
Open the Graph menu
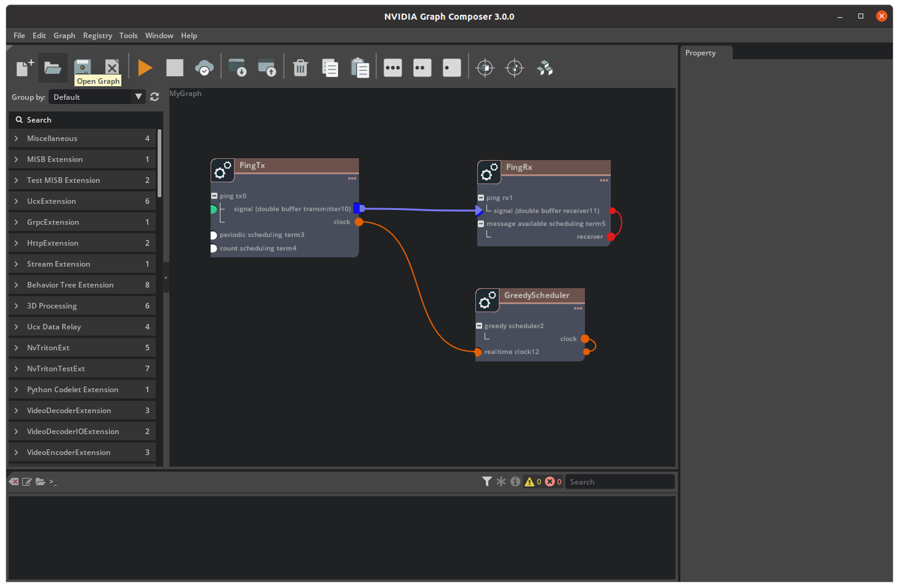(x=64, y=35)
